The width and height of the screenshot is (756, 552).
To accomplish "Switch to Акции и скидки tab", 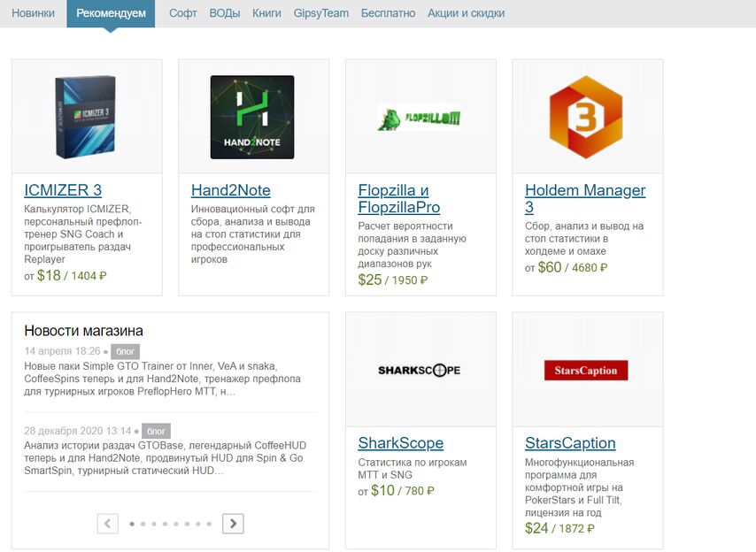I will pos(467,13).
